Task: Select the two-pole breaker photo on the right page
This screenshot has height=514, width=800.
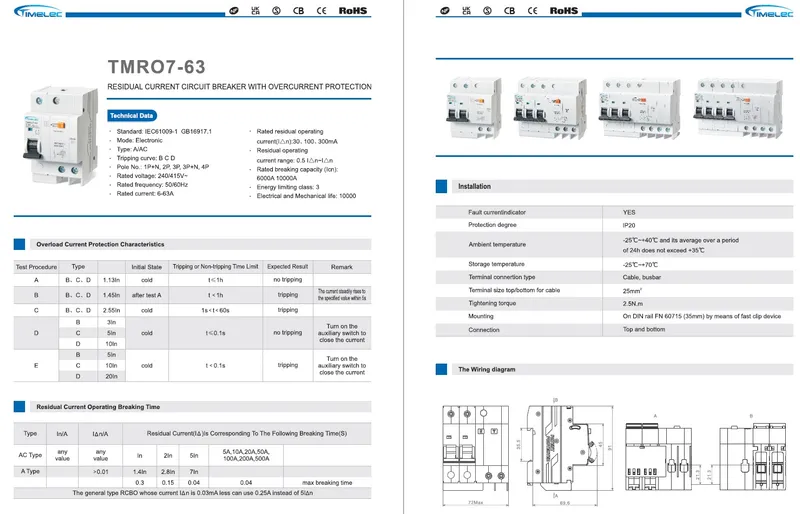Action: point(473,108)
